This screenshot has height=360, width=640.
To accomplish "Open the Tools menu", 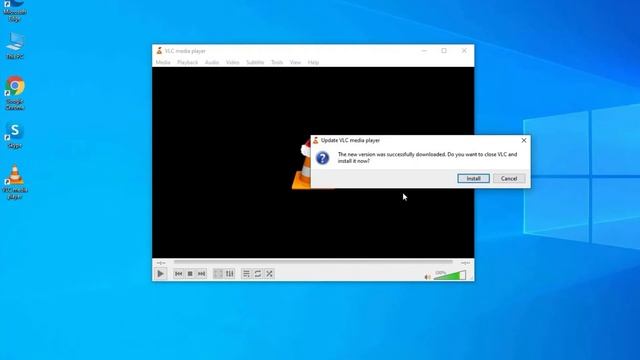I will tap(277, 62).
